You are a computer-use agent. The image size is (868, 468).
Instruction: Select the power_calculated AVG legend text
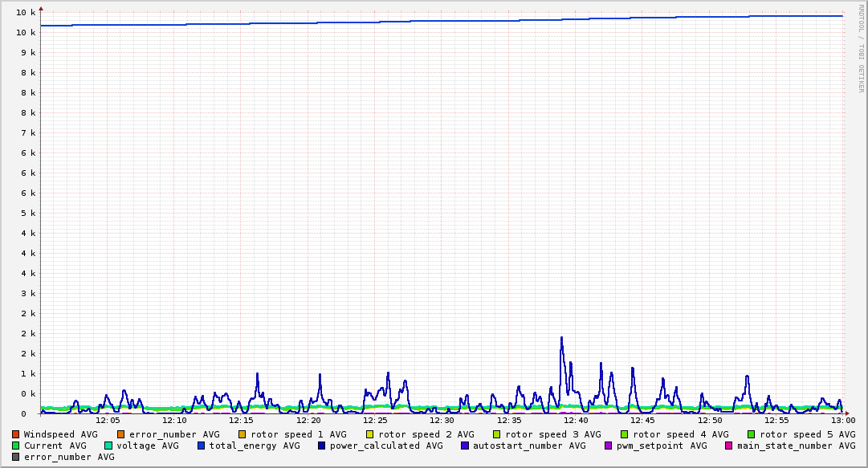point(387,446)
